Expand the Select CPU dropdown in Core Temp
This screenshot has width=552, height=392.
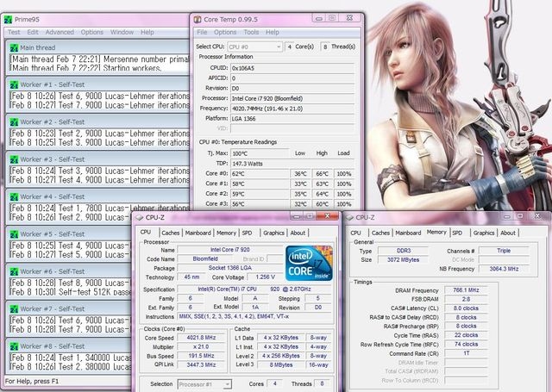(x=255, y=47)
